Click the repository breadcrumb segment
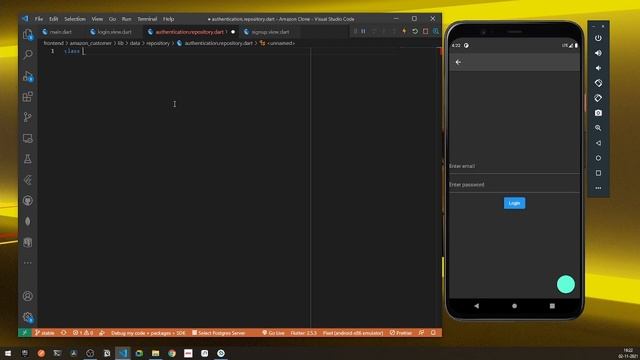The image size is (640, 360). coord(158,43)
